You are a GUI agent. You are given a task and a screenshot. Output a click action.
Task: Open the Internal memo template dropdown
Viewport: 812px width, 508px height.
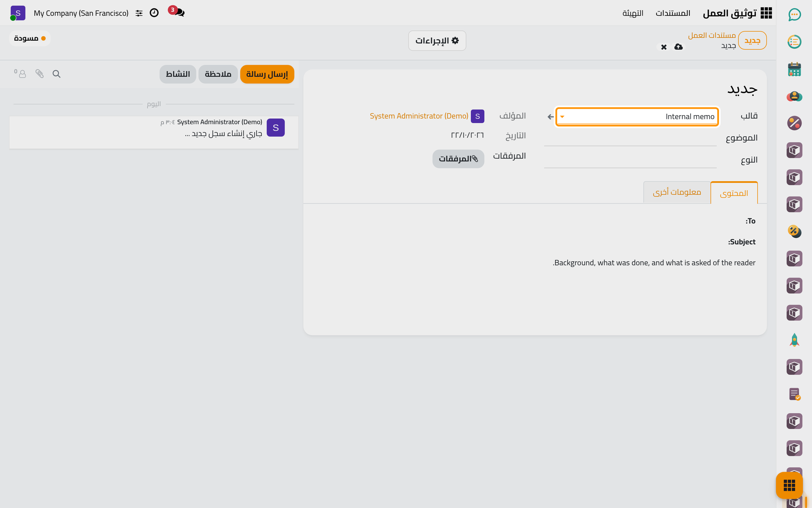[637, 116]
